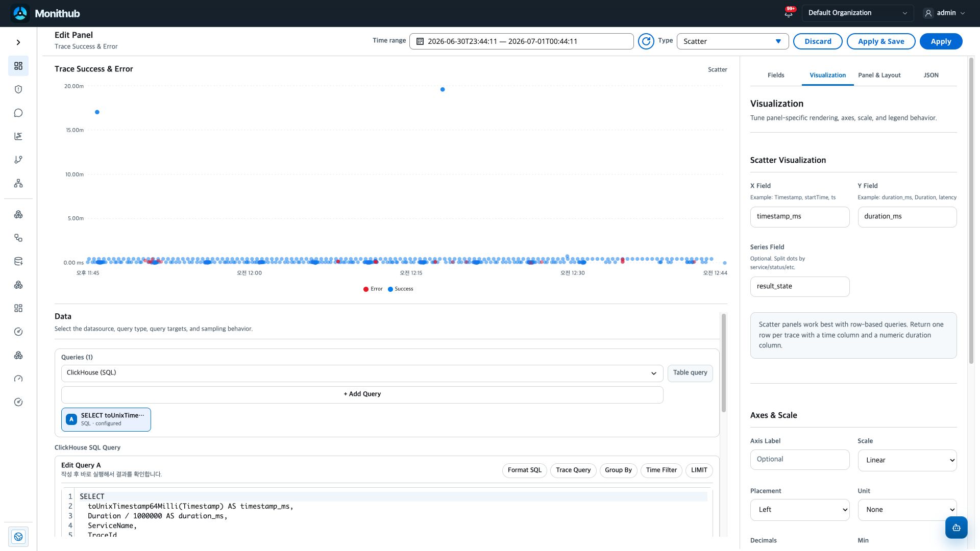Switch to the Fields tab

(776, 75)
